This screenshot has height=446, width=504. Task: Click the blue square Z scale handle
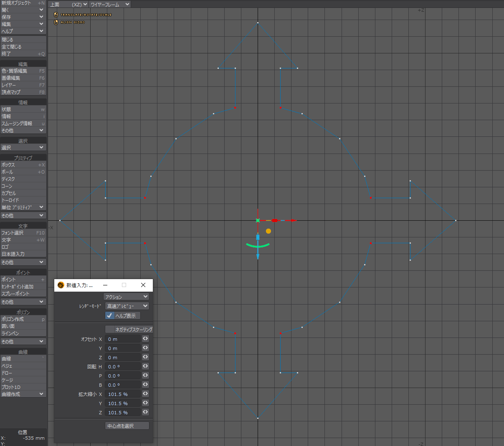click(258, 237)
